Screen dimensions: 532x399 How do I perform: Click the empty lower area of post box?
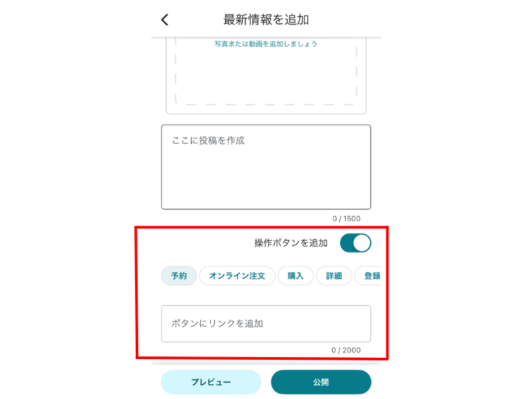click(x=266, y=184)
